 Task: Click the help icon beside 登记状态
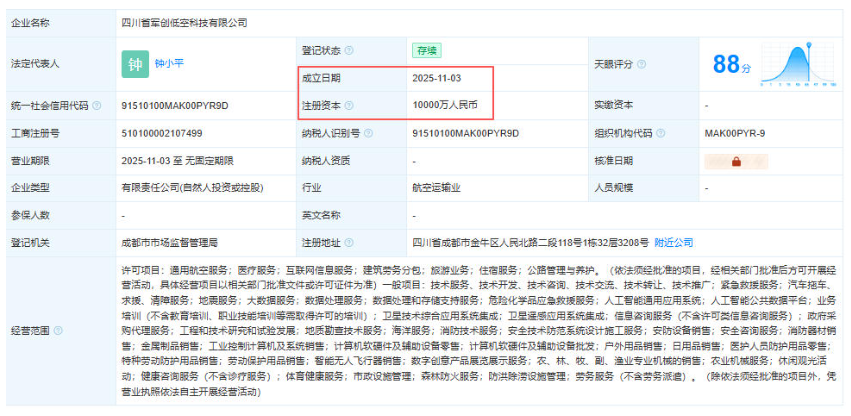349,50
